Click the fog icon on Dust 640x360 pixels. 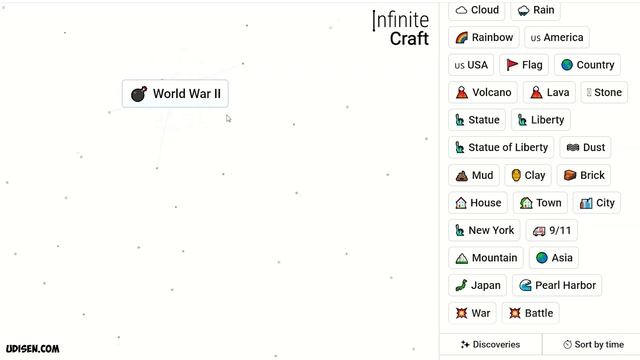[x=573, y=147]
